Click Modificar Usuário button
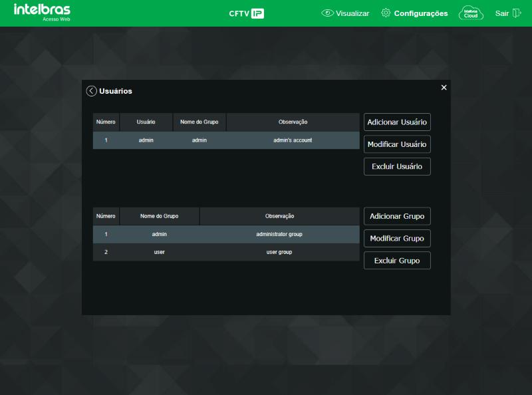 point(397,144)
